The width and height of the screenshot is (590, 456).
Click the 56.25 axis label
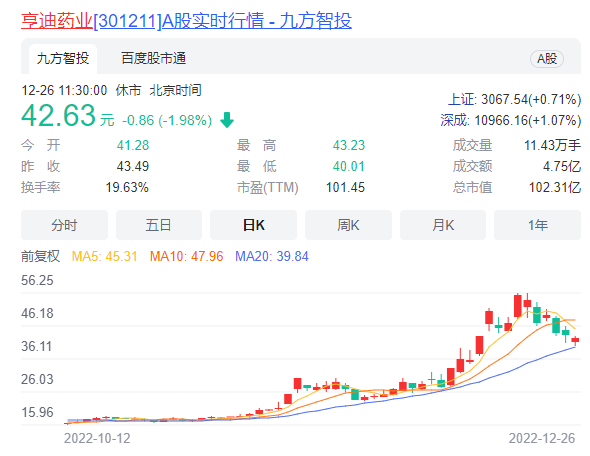pos(37,281)
